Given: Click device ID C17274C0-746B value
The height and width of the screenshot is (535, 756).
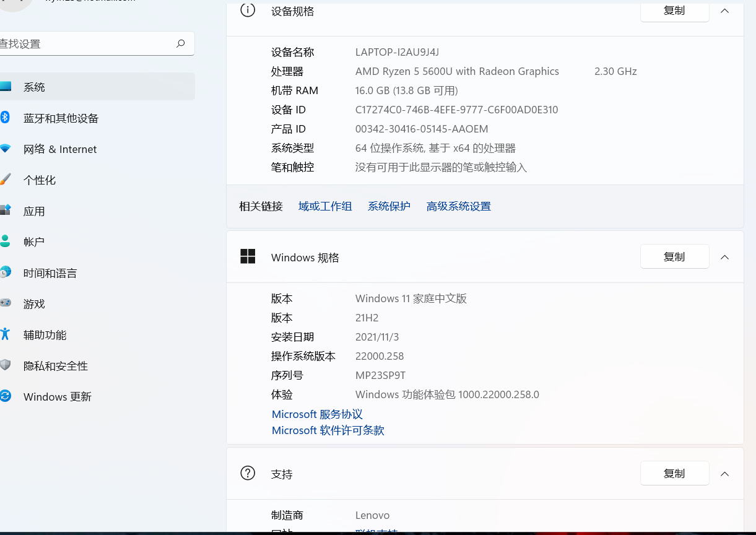Looking at the screenshot, I should pyautogui.click(x=457, y=110).
